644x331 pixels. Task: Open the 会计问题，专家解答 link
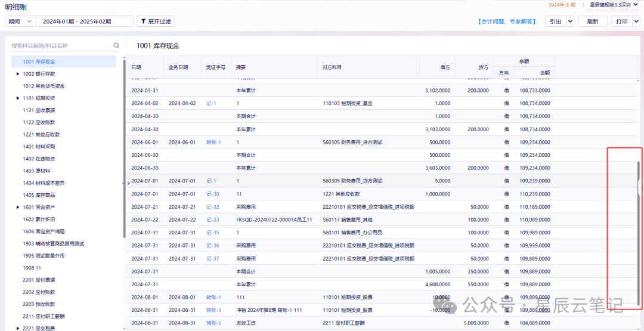point(506,21)
